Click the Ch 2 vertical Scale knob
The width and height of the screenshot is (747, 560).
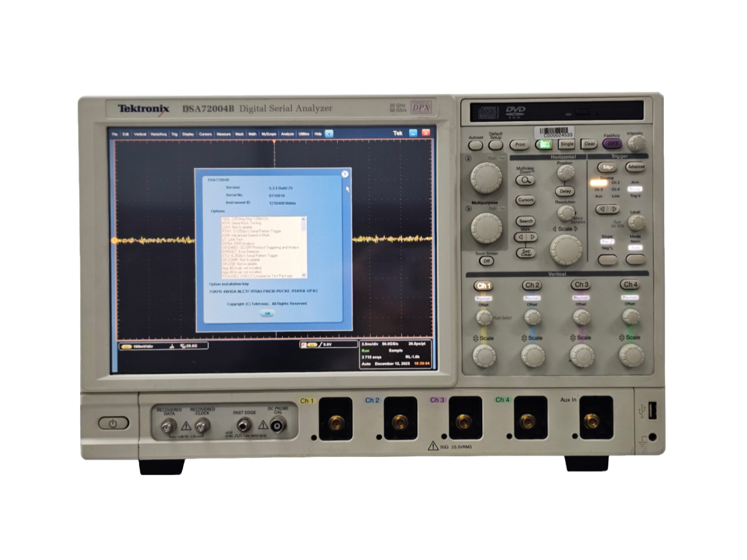533,355
